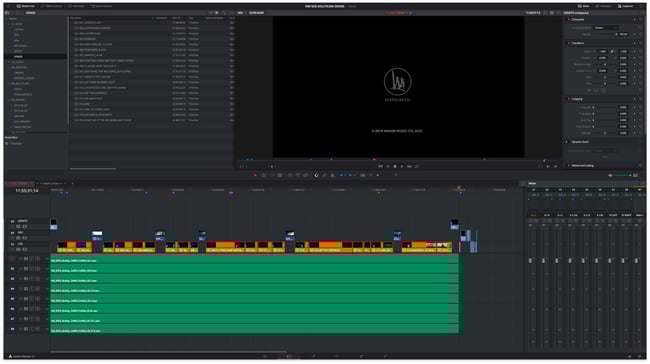Click the Position Lock padlock icon
The height and width of the screenshot is (364, 650).
click(x=332, y=175)
